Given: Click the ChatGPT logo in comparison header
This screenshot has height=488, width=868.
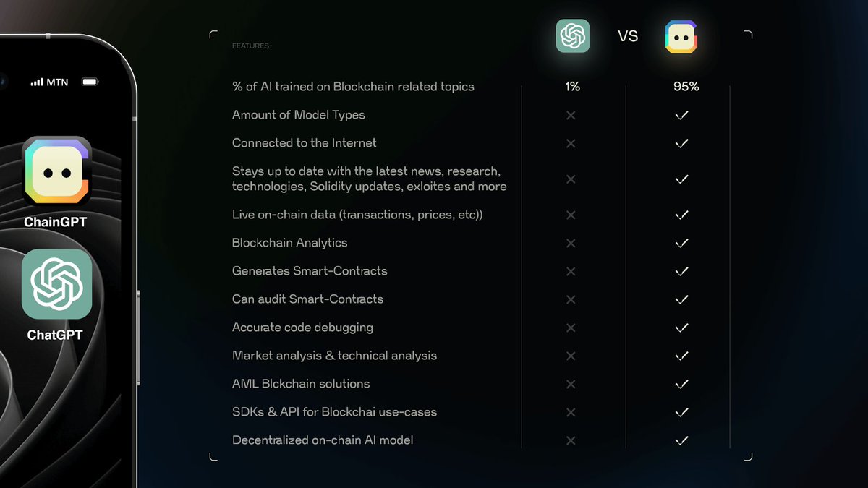Looking at the screenshot, I should point(573,35).
